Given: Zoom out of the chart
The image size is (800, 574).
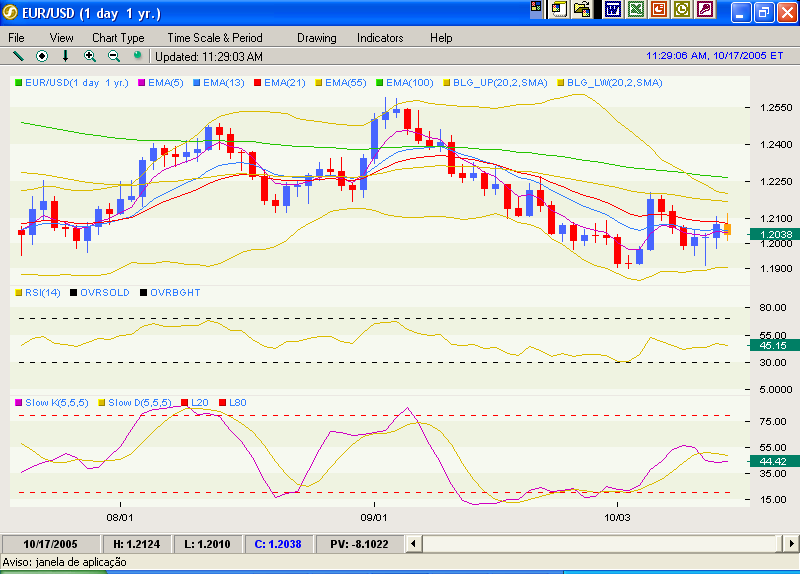Looking at the screenshot, I should click(114, 56).
